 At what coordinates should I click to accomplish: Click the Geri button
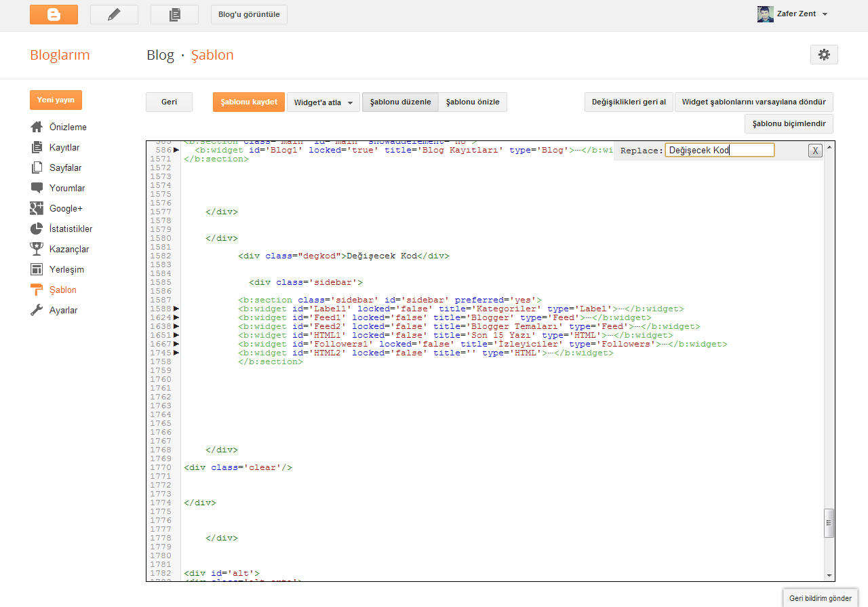(169, 102)
